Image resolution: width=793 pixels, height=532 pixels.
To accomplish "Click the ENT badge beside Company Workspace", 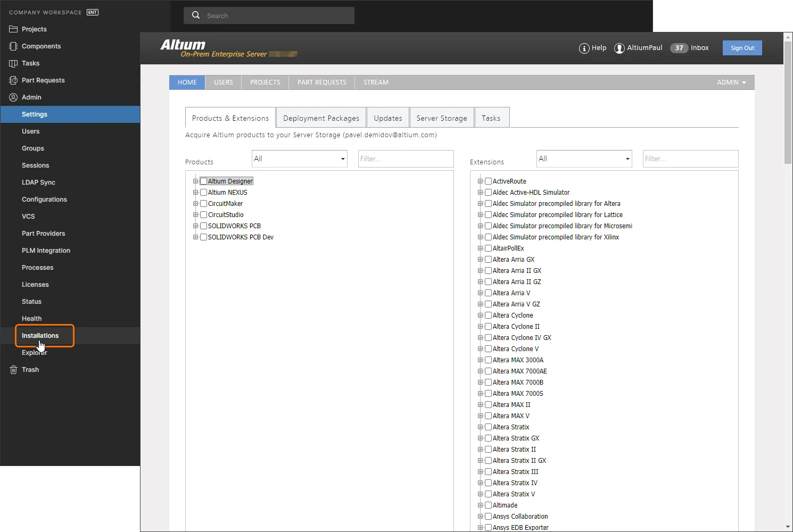I will click(x=93, y=12).
